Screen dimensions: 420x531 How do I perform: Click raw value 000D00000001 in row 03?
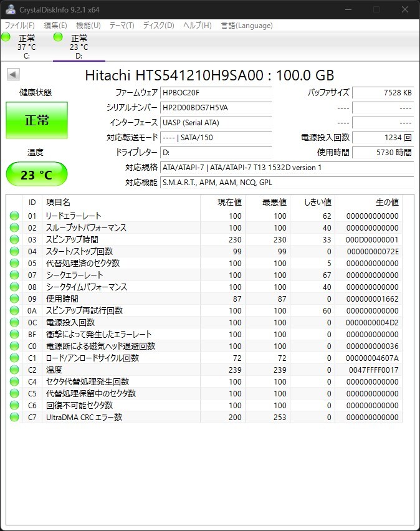(x=372, y=240)
